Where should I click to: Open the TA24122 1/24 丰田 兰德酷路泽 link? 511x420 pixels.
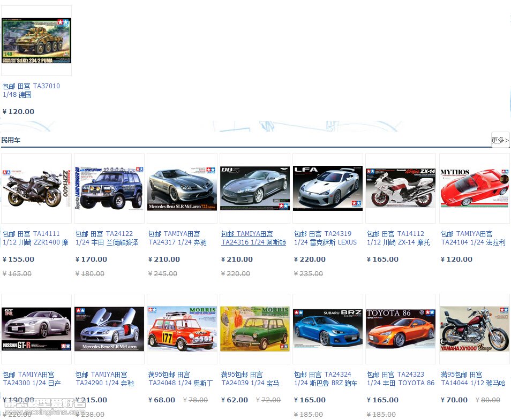pos(107,238)
